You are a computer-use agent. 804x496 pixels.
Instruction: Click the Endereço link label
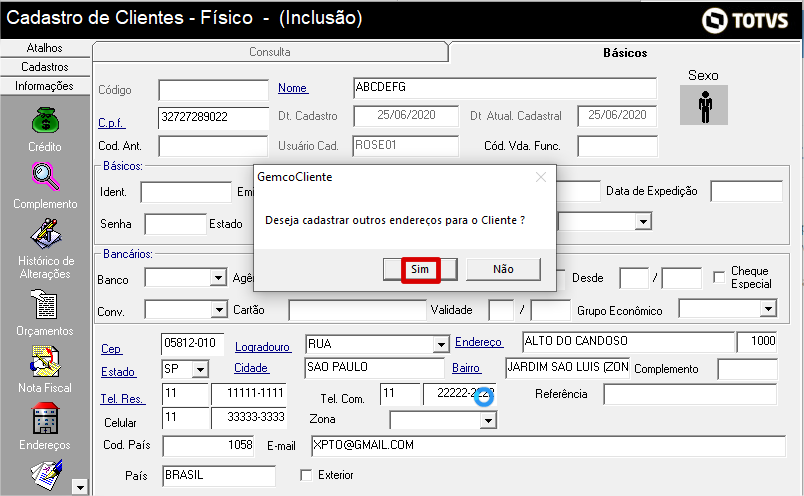coord(478,342)
